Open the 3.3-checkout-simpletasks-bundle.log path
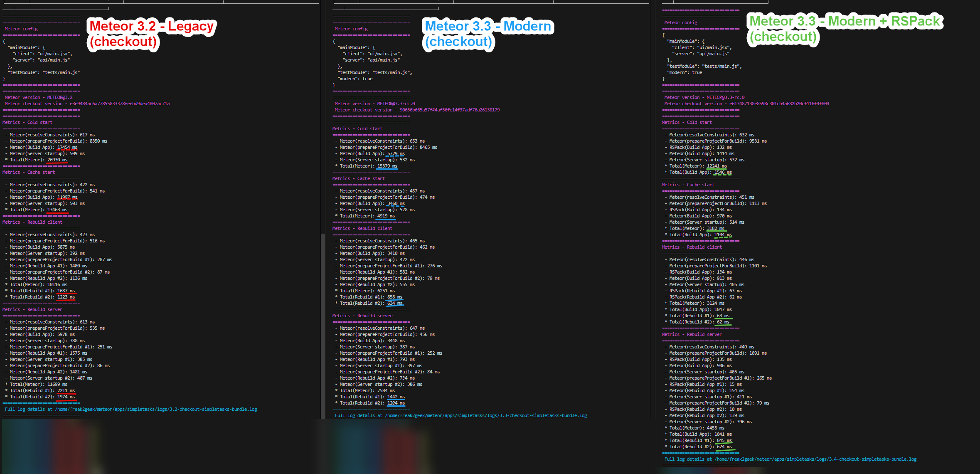The image size is (980, 474). click(486, 415)
